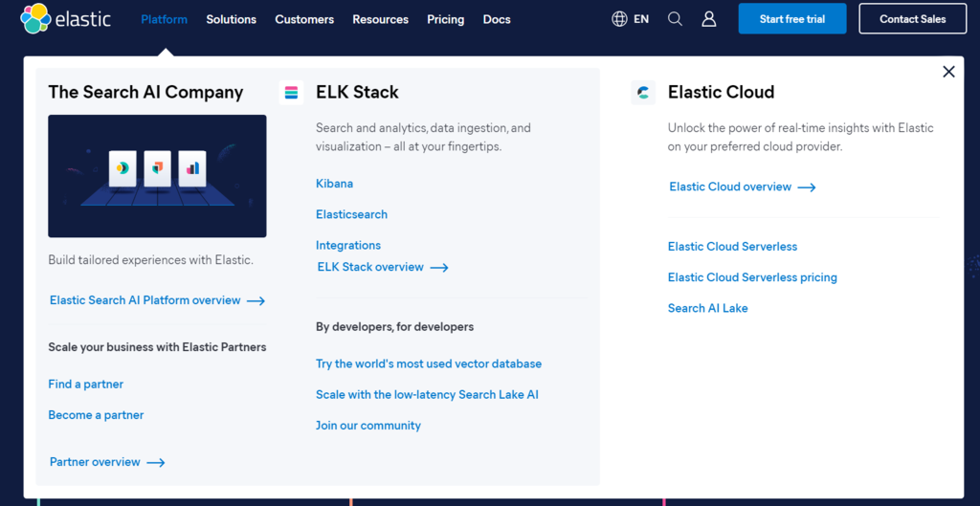The image size is (980, 506).
Task: Try the world's most used vector database
Action: click(429, 363)
